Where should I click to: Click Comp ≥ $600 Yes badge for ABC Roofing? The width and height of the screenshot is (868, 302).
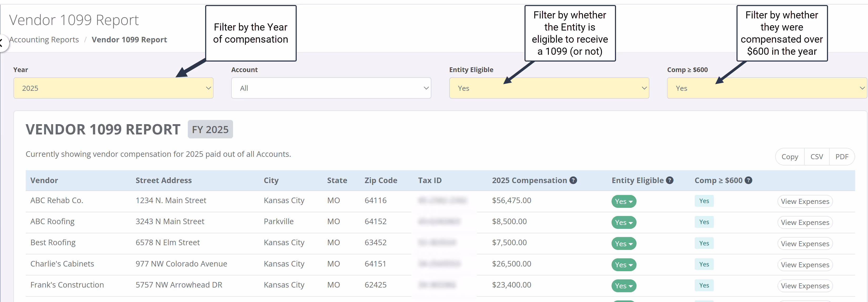coord(704,222)
